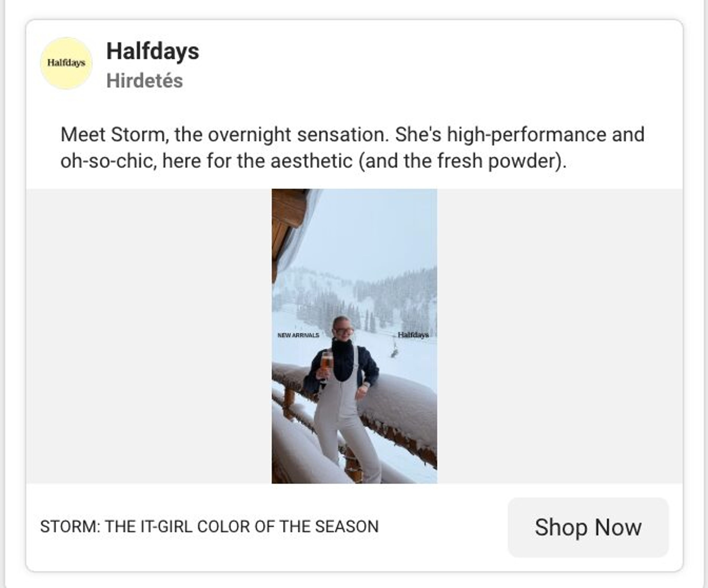The width and height of the screenshot is (708, 588).
Task: Click the Halfdays logo watermark in photo
Action: 414,335
